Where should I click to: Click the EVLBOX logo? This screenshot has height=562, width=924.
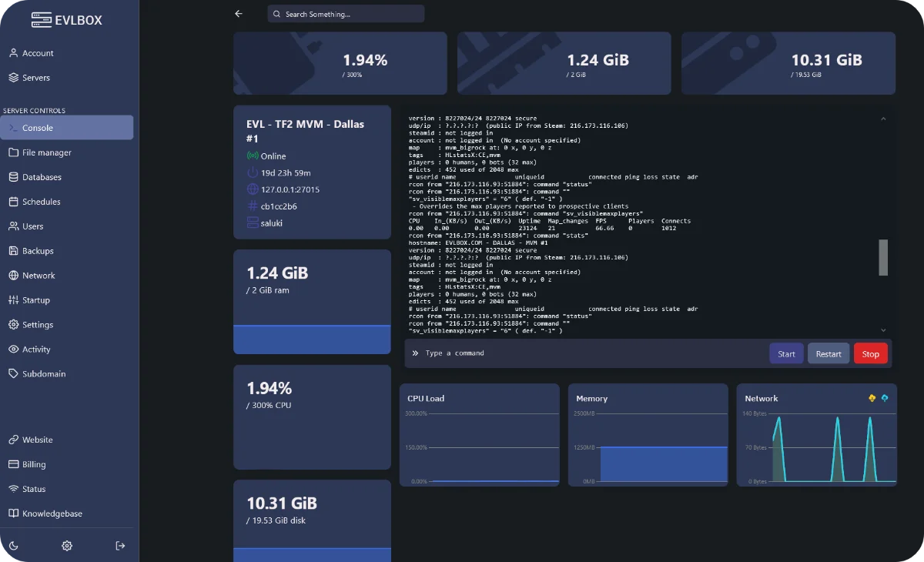point(68,21)
